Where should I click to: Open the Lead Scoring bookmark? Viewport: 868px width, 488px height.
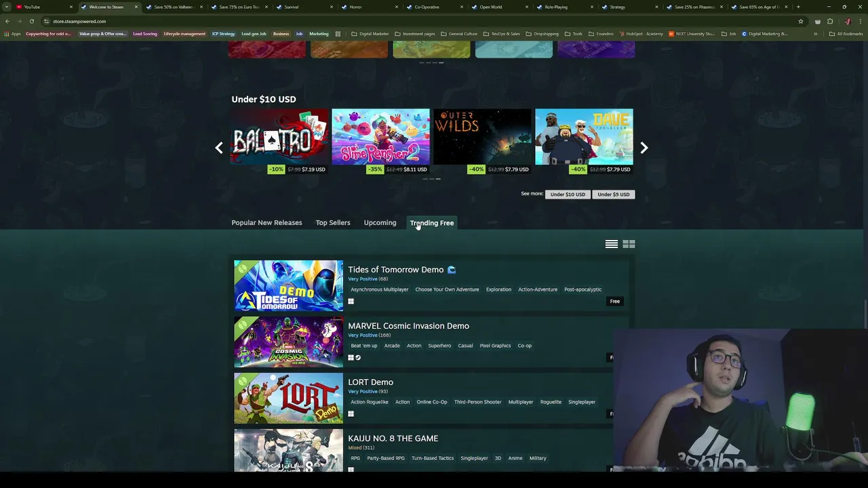(x=144, y=34)
